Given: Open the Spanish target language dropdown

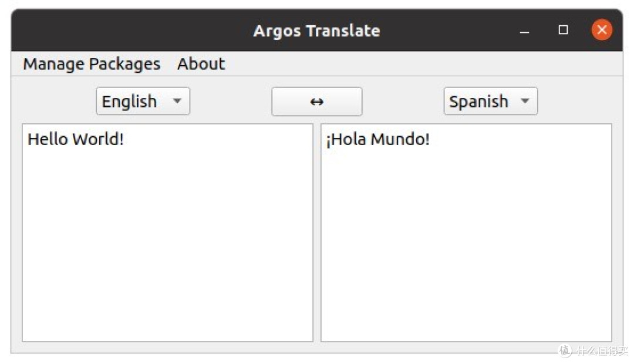Looking at the screenshot, I should (x=490, y=101).
